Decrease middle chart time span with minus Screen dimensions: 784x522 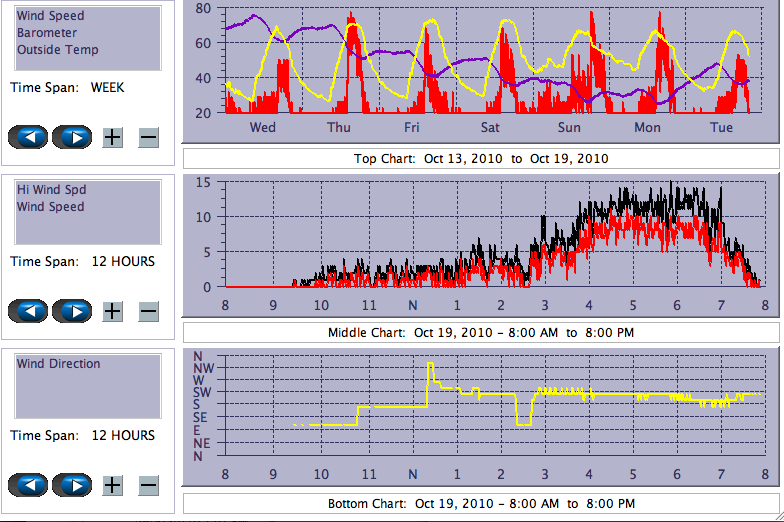click(x=148, y=311)
